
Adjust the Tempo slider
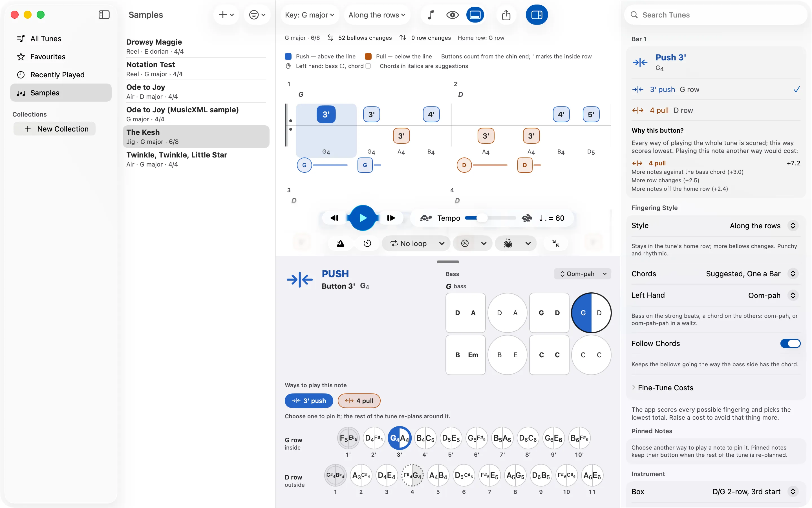point(490,218)
